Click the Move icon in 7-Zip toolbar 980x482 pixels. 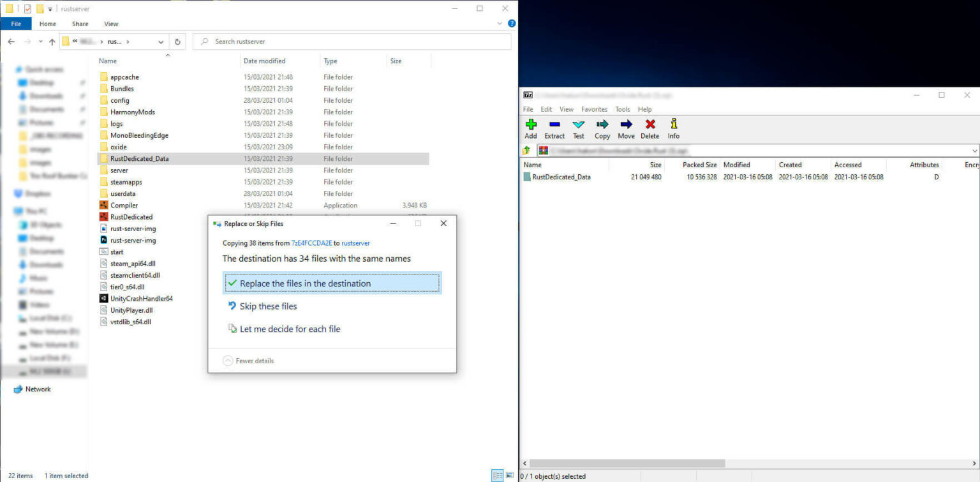(626, 128)
